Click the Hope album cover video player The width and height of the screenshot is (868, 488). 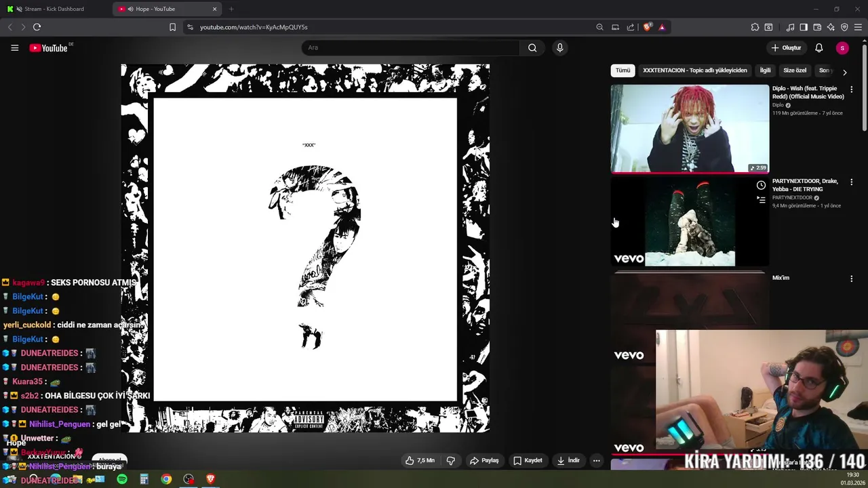point(305,248)
